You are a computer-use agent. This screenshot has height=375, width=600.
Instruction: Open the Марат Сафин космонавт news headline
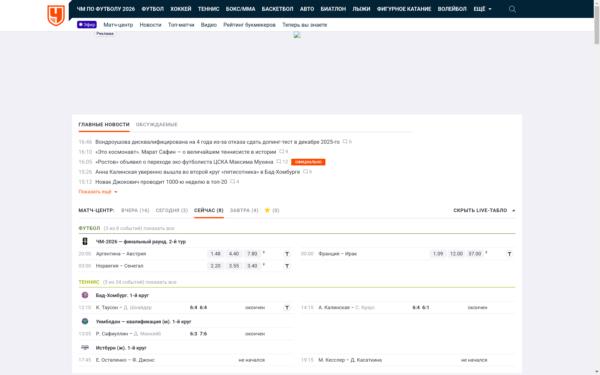[186, 152]
